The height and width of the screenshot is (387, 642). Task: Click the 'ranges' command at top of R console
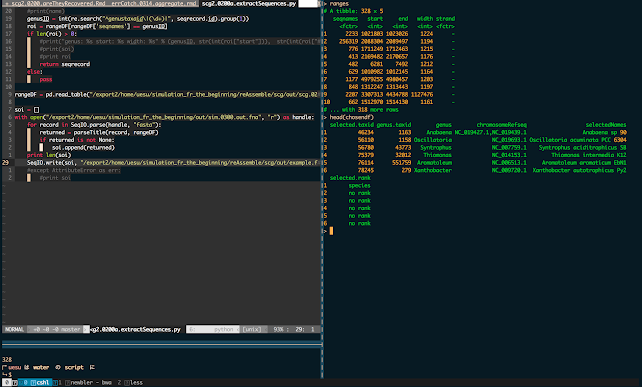click(x=339, y=4)
